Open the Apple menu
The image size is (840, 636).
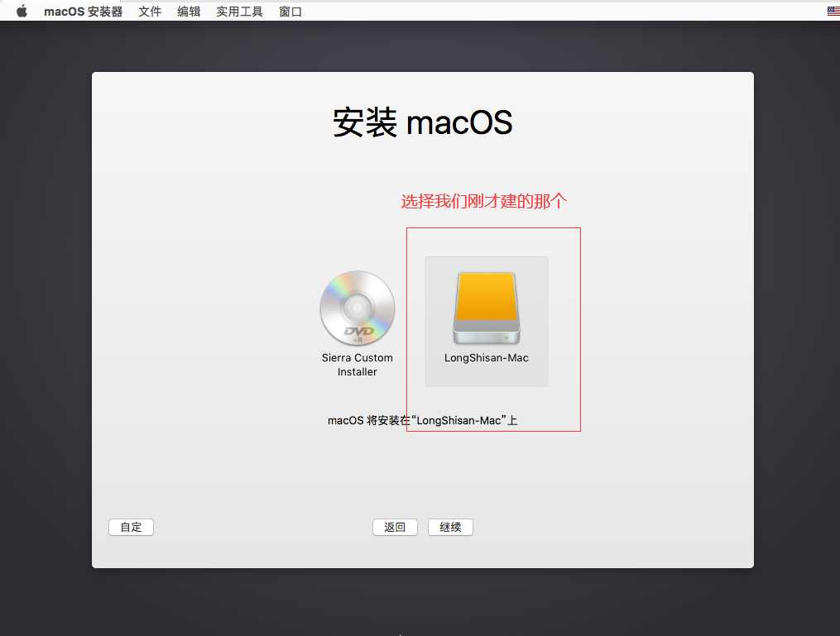tap(22, 12)
